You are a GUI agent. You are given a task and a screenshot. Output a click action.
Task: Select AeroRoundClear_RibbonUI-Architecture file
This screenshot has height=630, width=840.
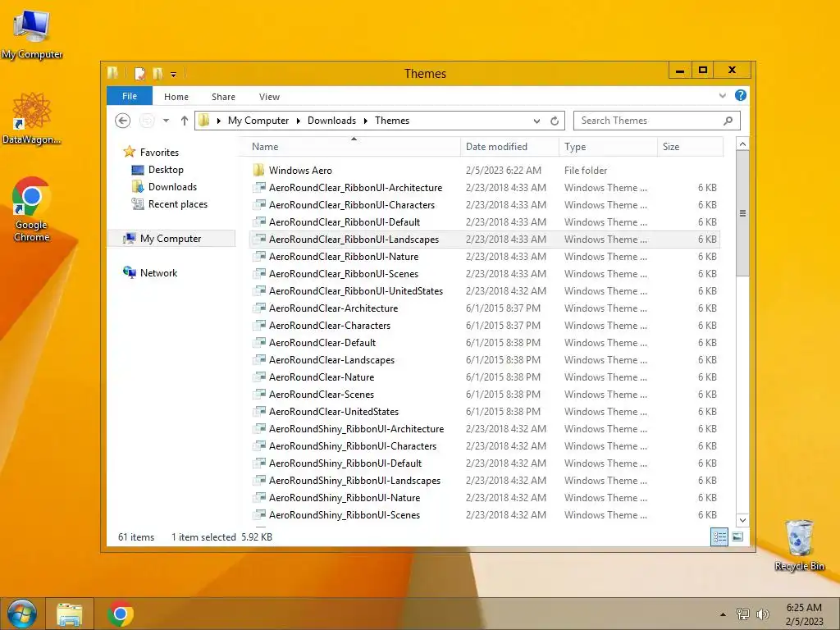click(485, 188)
